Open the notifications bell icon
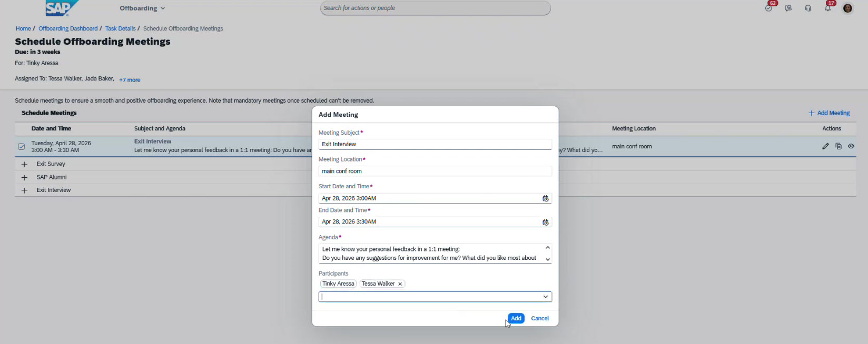The image size is (868, 344). pyautogui.click(x=828, y=8)
